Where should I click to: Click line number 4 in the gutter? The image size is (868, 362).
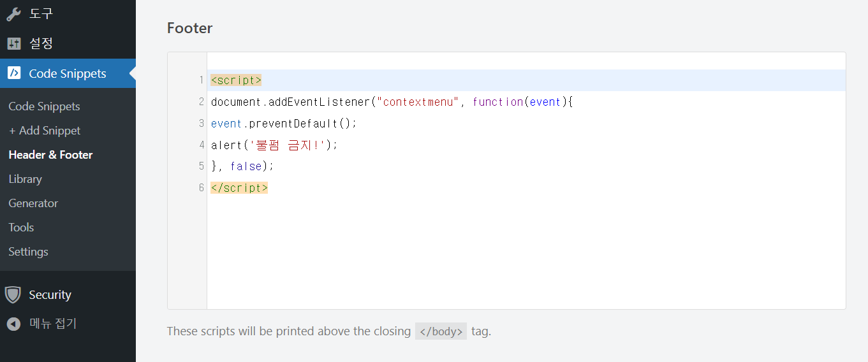point(201,145)
